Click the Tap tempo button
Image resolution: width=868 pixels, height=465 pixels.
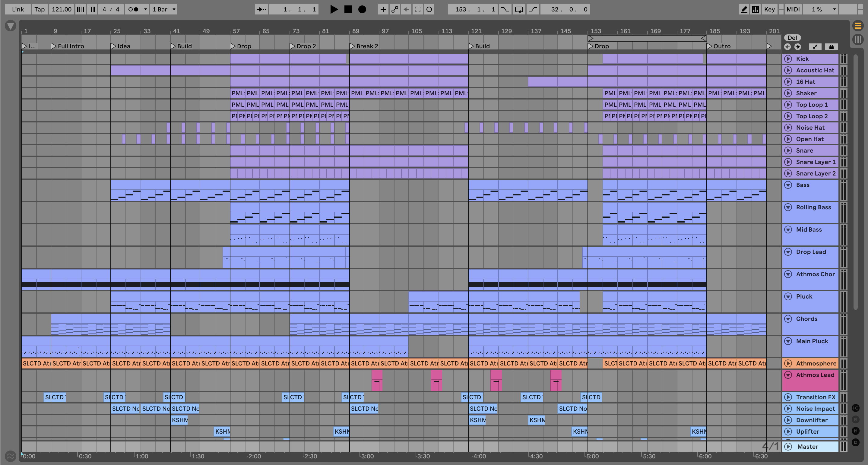point(40,9)
